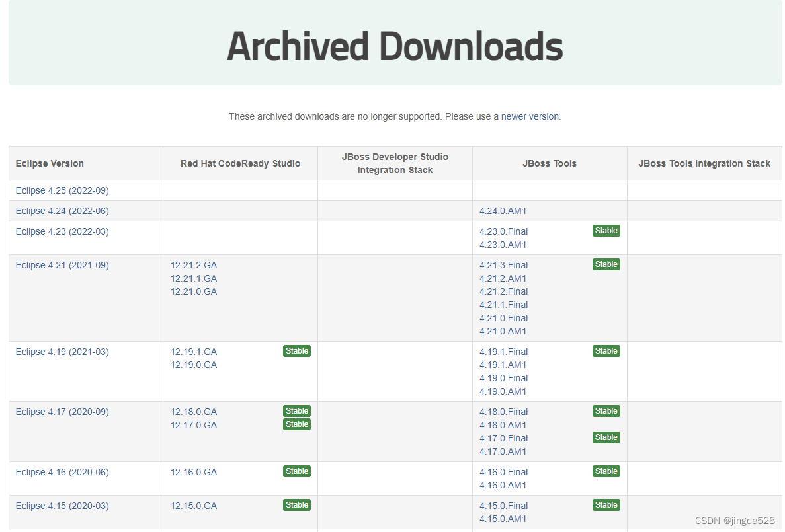The image size is (785, 532).
Task: Open JBoss Tools 4.15.0.AM1
Action: 503,519
